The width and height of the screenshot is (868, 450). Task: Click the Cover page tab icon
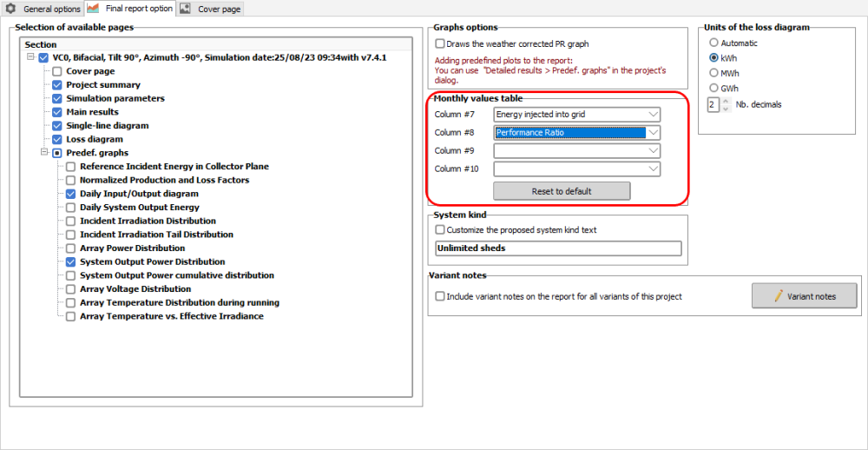point(186,9)
